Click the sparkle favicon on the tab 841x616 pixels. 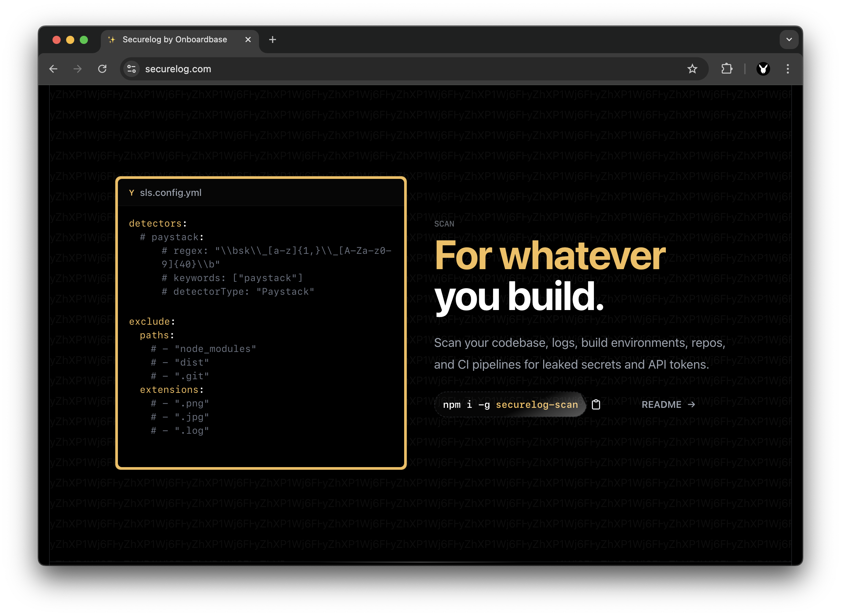pos(111,40)
